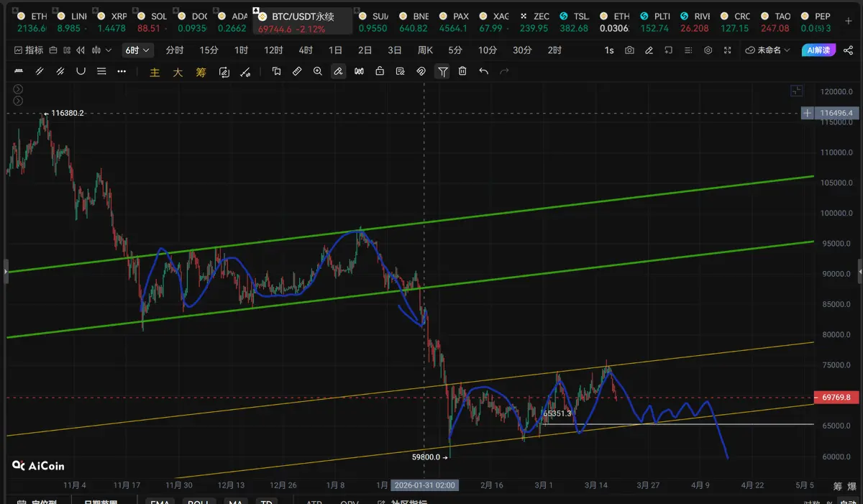Open more drawing tools ellipsis menu

click(x=122, y=71)
